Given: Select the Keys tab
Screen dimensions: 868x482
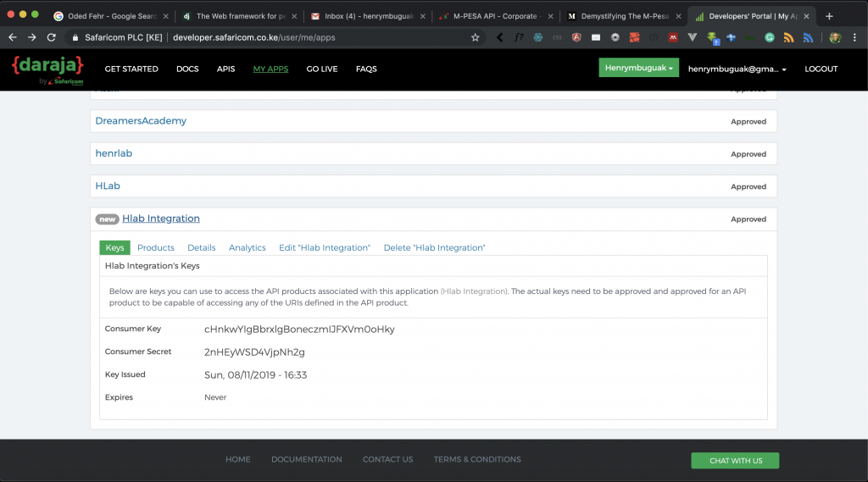Looking at the screenshot, I should pyautogui.click(x=114, y=247).
